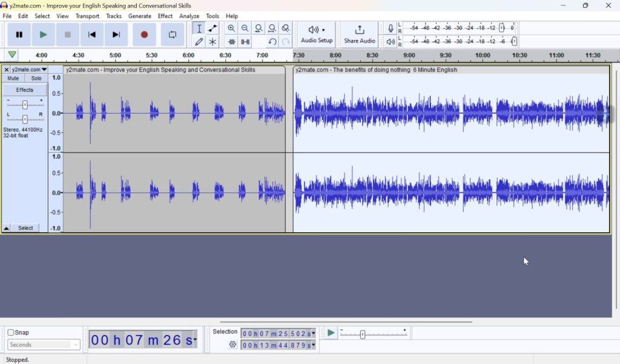The width and height of the screenshot is (620, 364).
Task: Mute the y2mate.com track
Action: tap(13, 77)
